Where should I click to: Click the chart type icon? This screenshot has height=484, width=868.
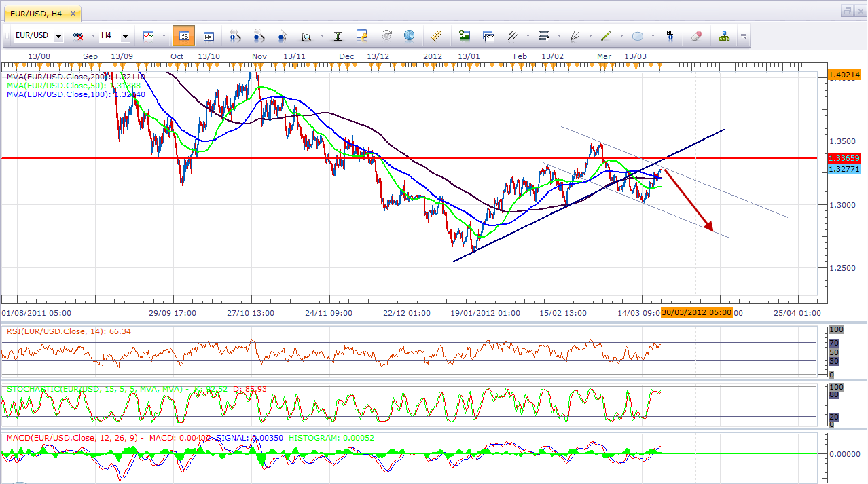point(148,35)
